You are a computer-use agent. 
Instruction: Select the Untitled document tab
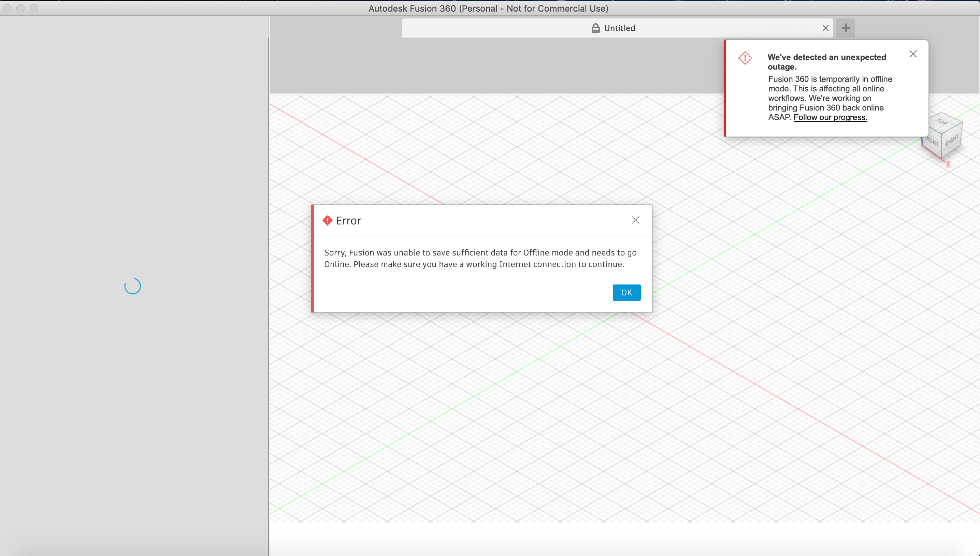pos(617,28)
